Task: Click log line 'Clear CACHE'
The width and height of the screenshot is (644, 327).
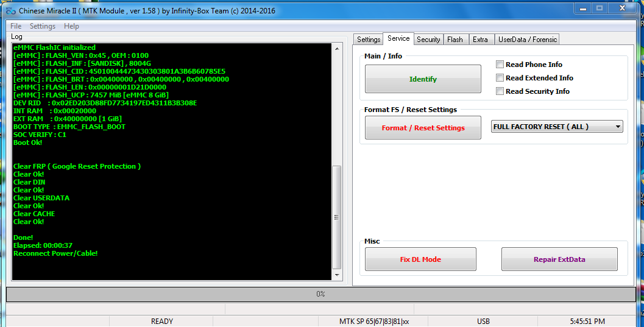Action: tap(34, 214)
